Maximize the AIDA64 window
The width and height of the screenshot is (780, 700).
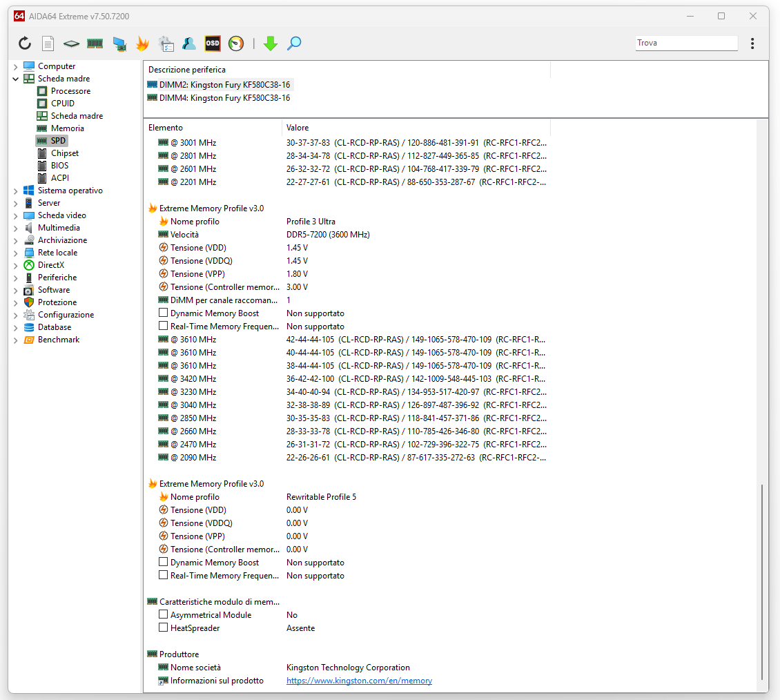coord(721,16)
